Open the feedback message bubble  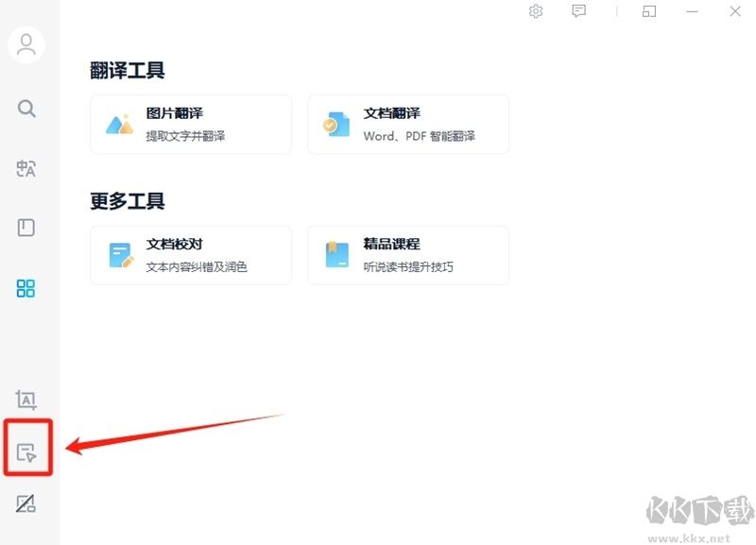point(577,11)
